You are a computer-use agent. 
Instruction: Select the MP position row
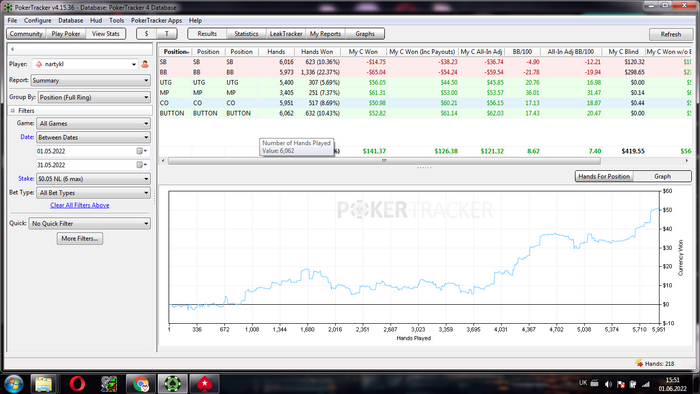(425, 93)
